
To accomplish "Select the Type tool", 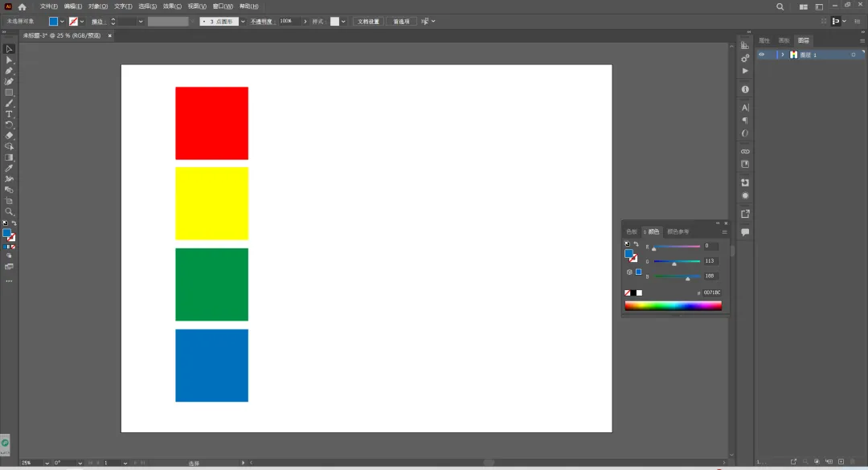I will point(9,114).
